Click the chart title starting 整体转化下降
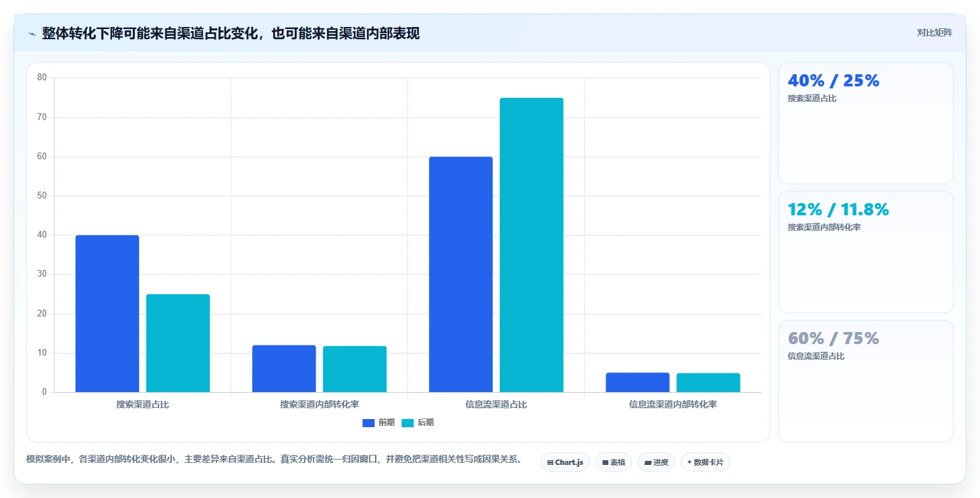Image resolution: width=980 pixels, height=498 pixels. coord(231,34)
